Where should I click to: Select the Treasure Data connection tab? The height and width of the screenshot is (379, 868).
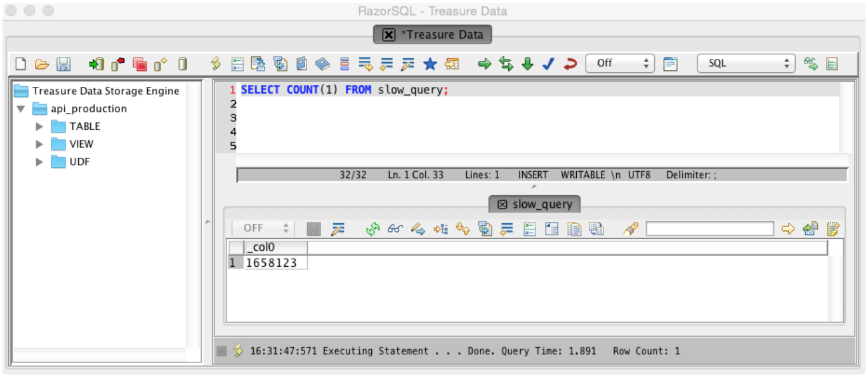pos(434,35)
